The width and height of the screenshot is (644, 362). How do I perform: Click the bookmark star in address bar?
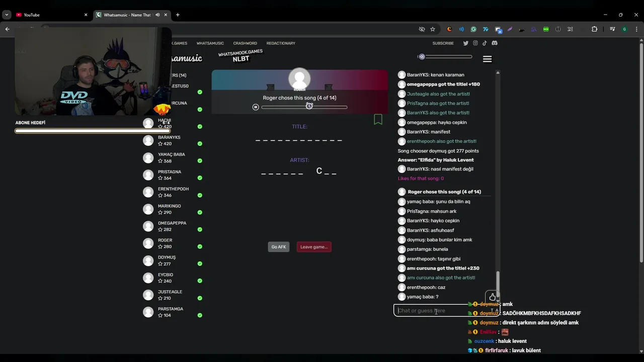[433, 29]
